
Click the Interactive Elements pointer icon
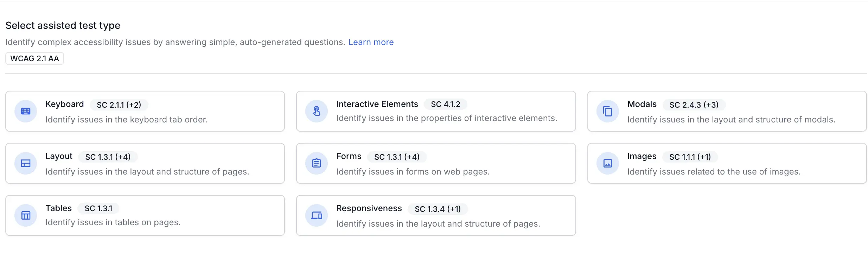[317, 112]
